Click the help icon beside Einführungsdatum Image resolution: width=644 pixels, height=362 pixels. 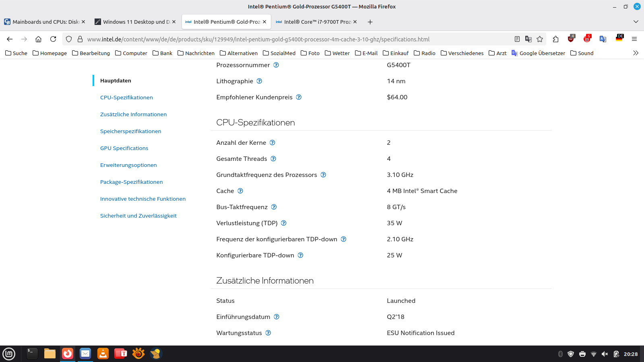(x=277, y=317)
